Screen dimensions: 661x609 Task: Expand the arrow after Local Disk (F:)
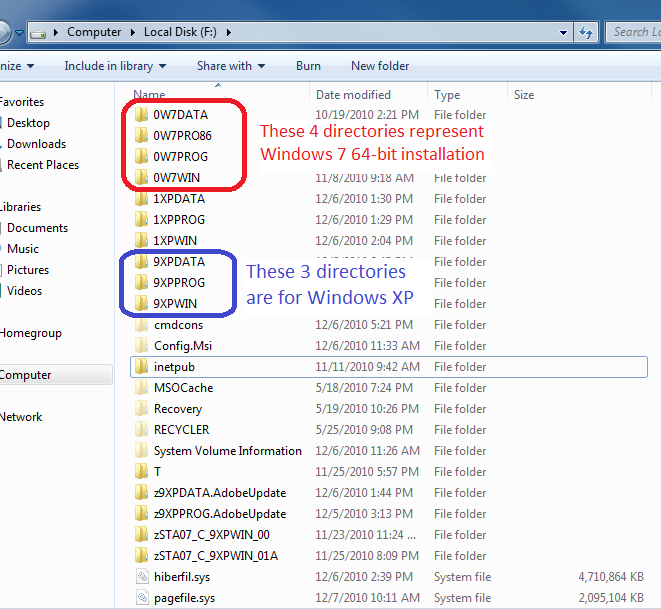click(x=228, y=32)
